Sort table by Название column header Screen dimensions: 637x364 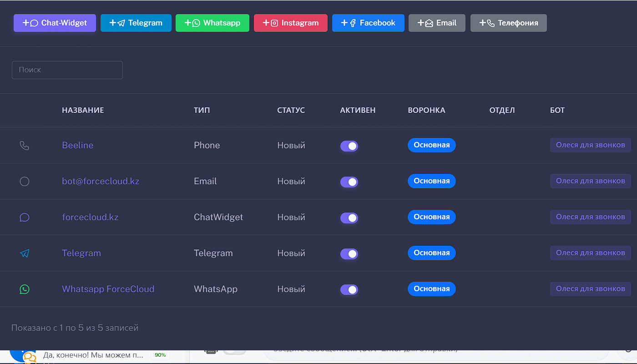click(x=83, y=111)
